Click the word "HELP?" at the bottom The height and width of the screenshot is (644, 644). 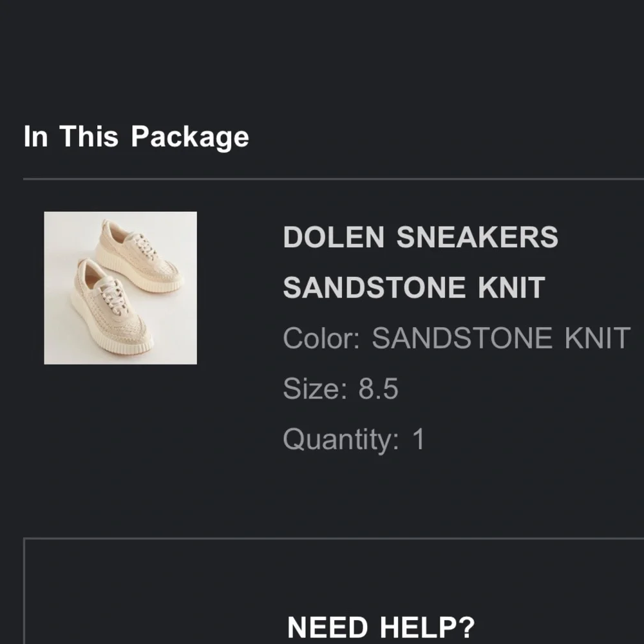click(x=427, y=627)
